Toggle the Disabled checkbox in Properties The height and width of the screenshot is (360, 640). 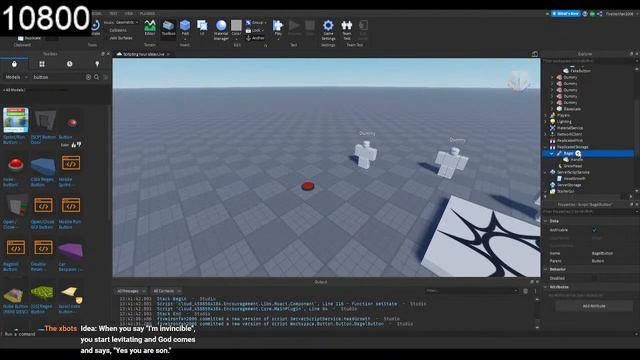coord(594,278)
